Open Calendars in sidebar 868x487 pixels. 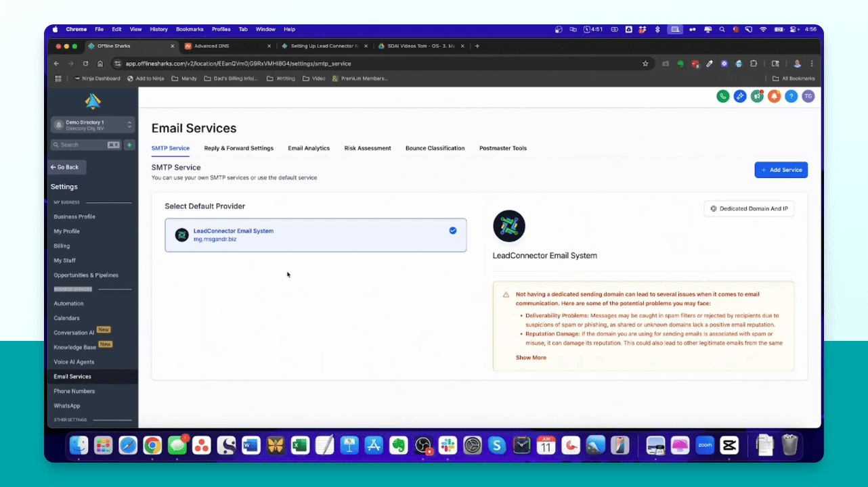66,318
